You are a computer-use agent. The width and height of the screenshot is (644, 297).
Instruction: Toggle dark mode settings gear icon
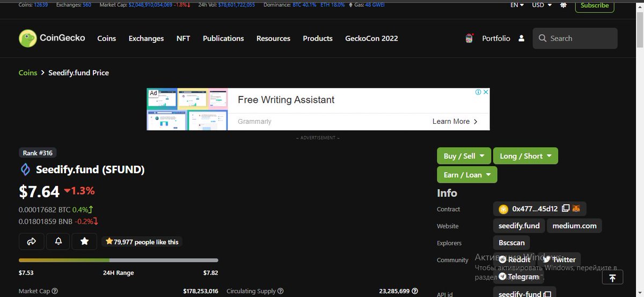(x=563, y=5)
